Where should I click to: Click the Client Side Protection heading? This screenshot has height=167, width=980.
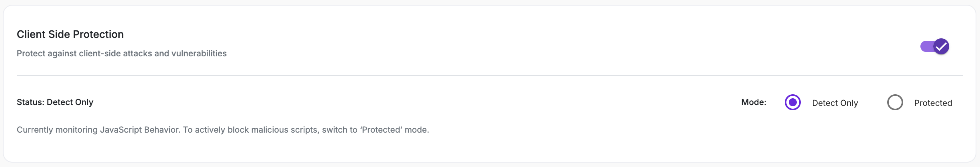(70, 34)
